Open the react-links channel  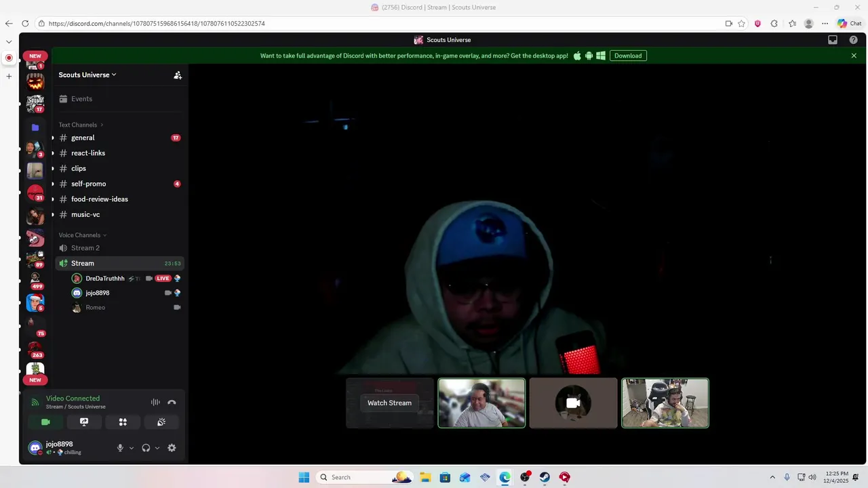[x=119, y=153]
